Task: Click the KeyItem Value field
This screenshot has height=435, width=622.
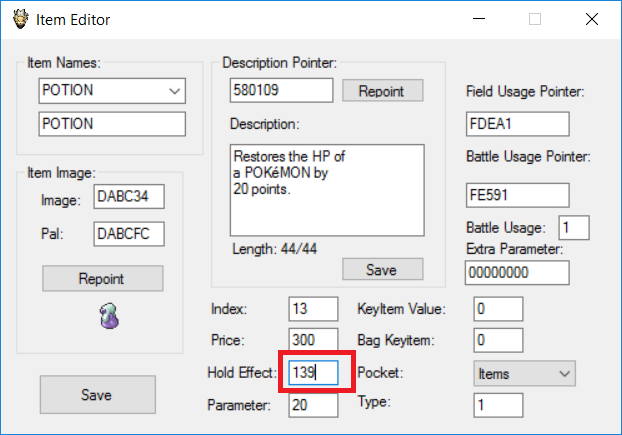Action: click(498, 309)
